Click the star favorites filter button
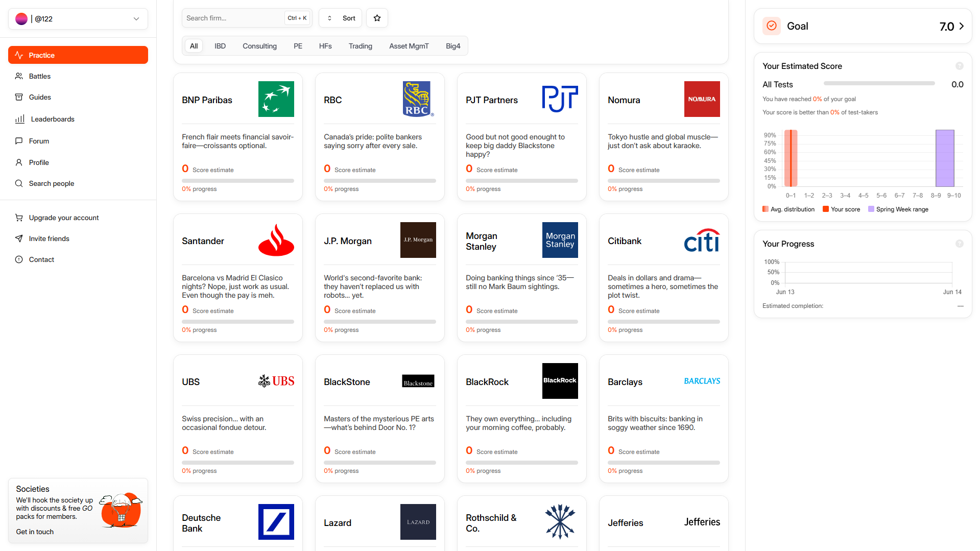Viewport: 980px width, 551px height. [x=377, y=18]
